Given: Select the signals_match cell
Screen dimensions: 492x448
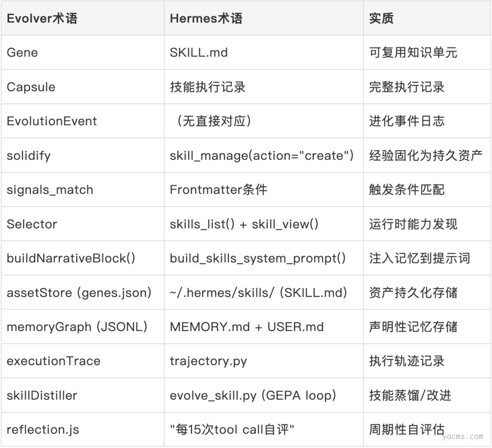Looking at the screenshot, I should pos(50,190).
